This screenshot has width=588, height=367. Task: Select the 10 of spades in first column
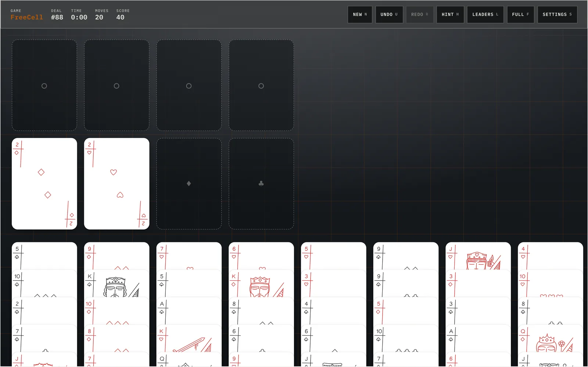(x=44, y=284)
